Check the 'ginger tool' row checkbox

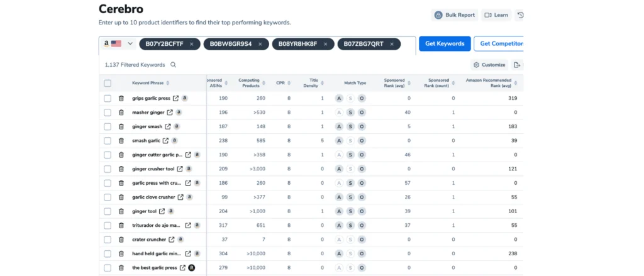[108, 211]
